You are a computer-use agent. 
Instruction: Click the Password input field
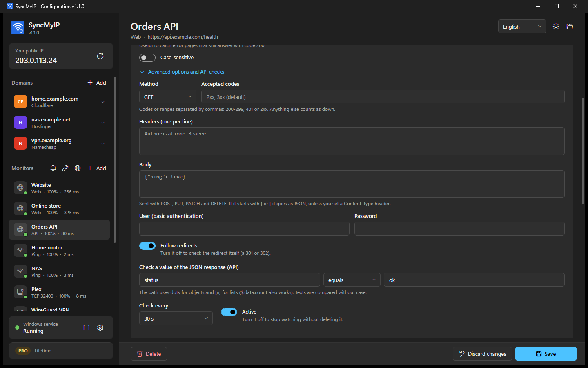tap(459, 229)
